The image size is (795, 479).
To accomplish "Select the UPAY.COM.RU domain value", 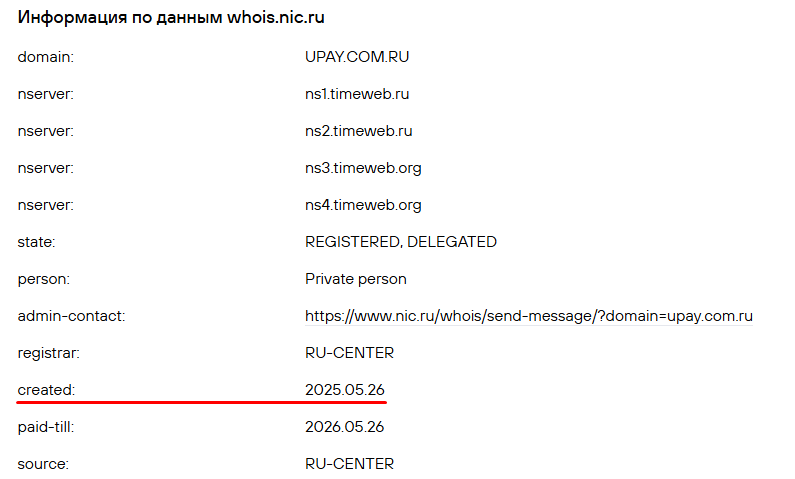I will [x=357, y=57].
